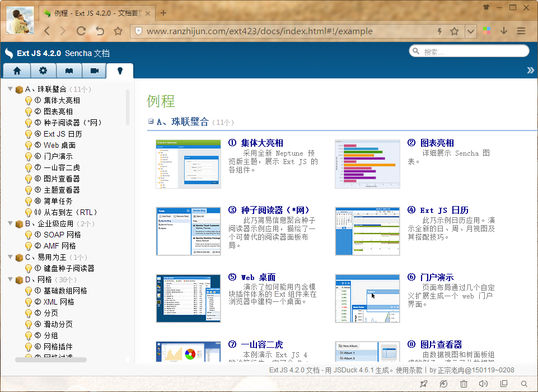Reload the page with the refresh icon
This screenshot has width=538, height=392.
point(81,31)
